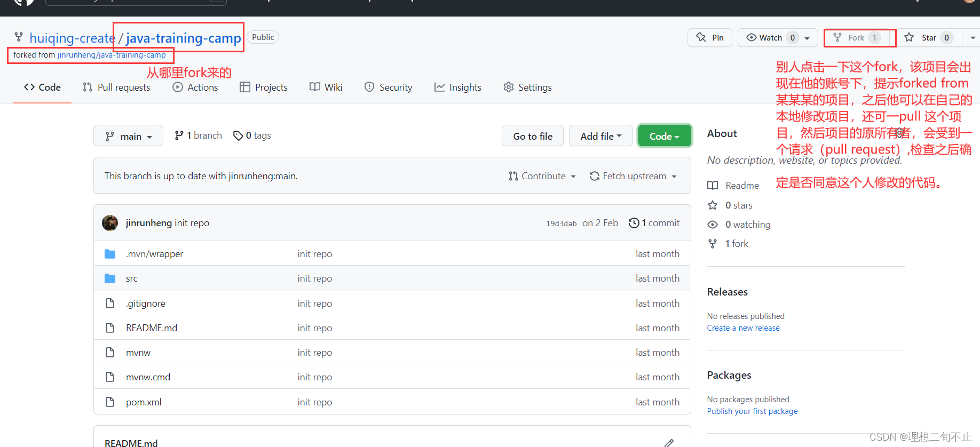Switch to the Wiki tab

point(326,87)
